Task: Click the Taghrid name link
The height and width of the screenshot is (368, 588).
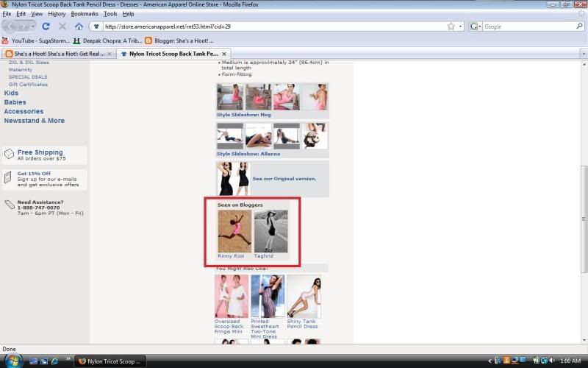Action: [264, 256]
